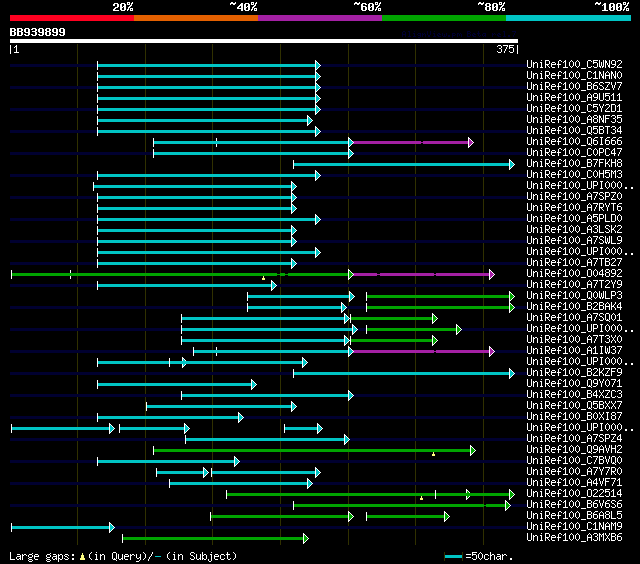Click the cyan alignment bar for Q9Y071
The image size is (640, 564).
coord(177,385)
